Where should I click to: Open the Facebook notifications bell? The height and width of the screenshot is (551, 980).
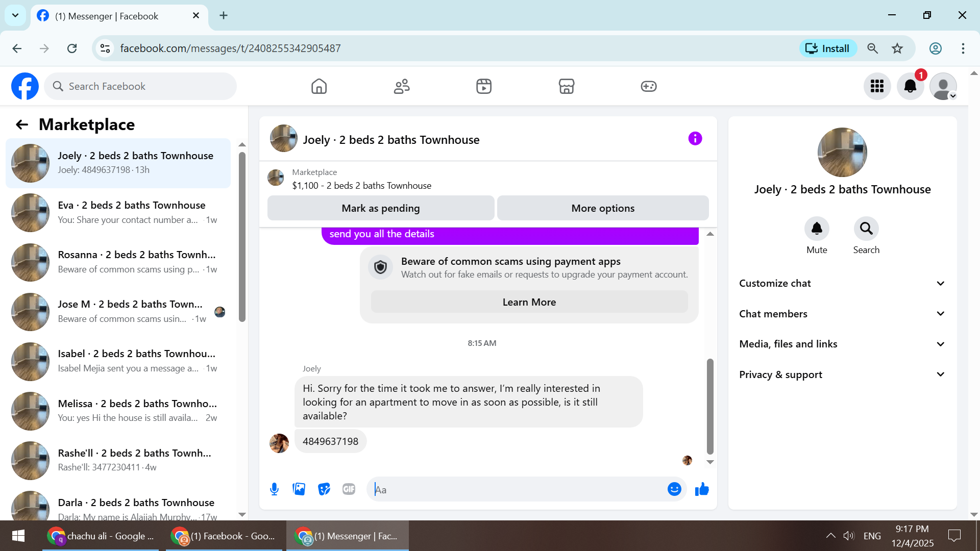tap(910, 86)
